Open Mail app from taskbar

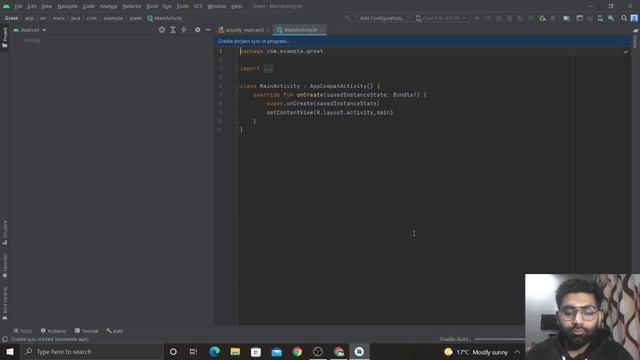(276, 351)
